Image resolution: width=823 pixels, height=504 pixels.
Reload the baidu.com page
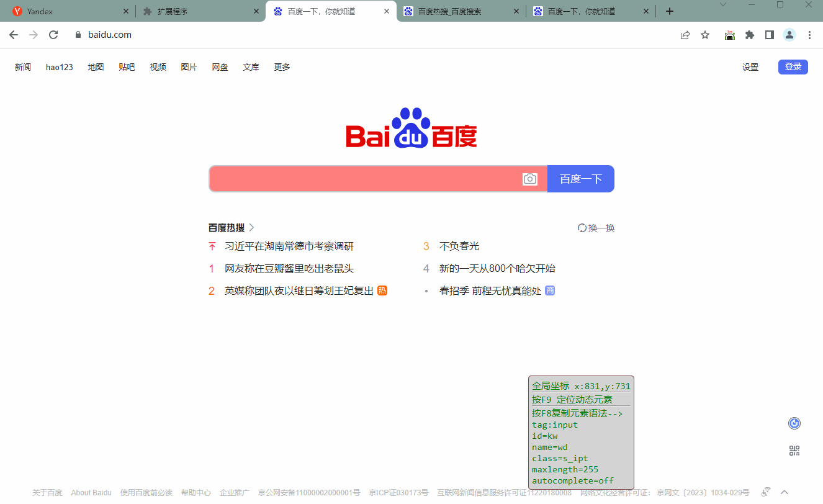click(x=53, y=35)
